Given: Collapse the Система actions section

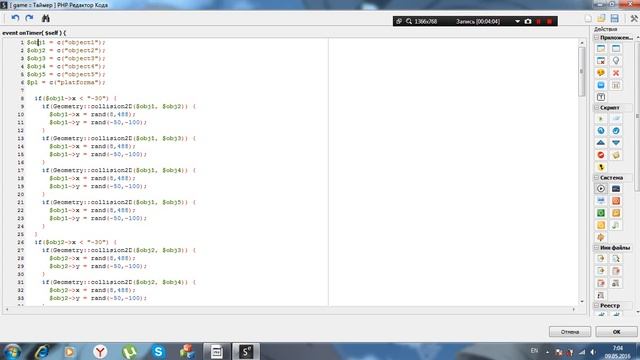Looking at the screenshot, I should 596,178.
